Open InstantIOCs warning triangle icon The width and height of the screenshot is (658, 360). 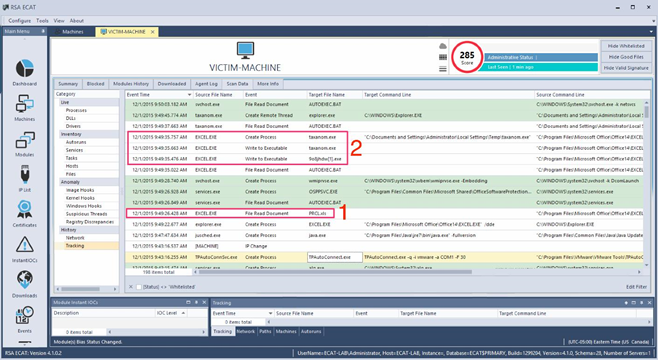pyautogui.click(x=25, y=245)
